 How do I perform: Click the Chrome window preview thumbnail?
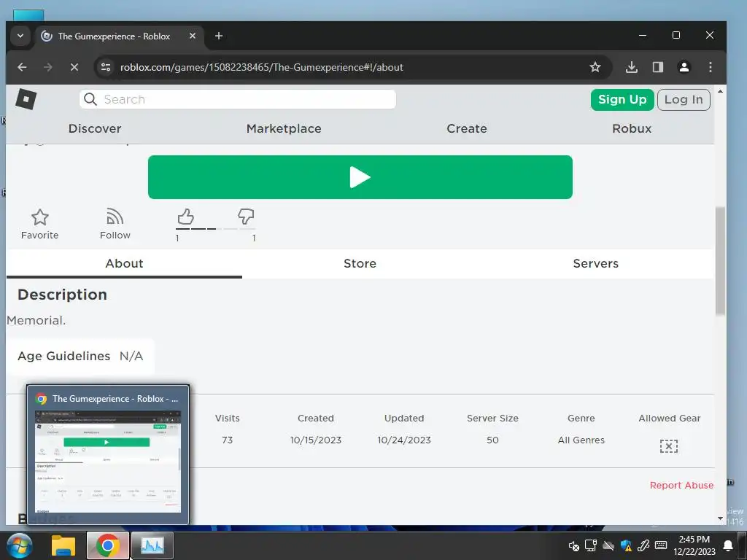108,462
